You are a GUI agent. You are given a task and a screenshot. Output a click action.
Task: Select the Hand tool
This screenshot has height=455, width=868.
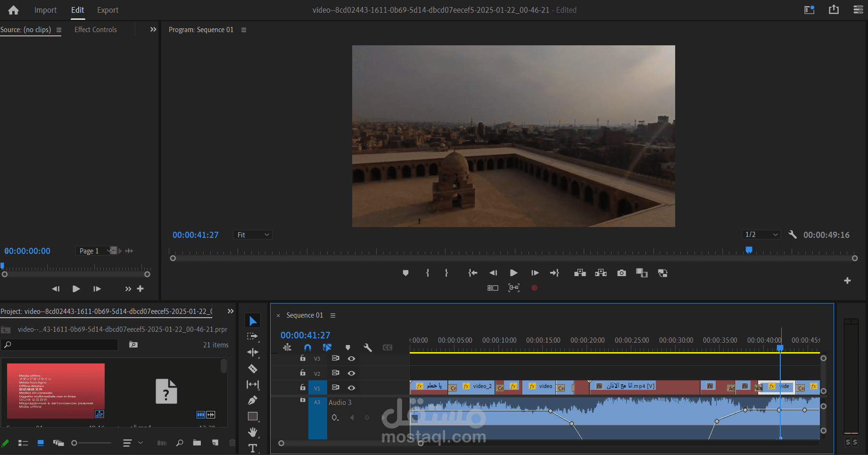coord(253,432)
